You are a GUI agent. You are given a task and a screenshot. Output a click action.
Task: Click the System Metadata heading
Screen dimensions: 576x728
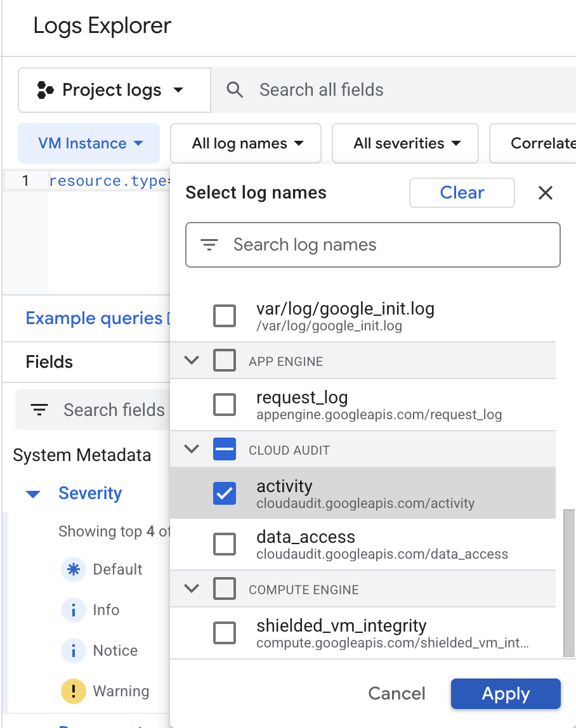click(x=82, y=455)
